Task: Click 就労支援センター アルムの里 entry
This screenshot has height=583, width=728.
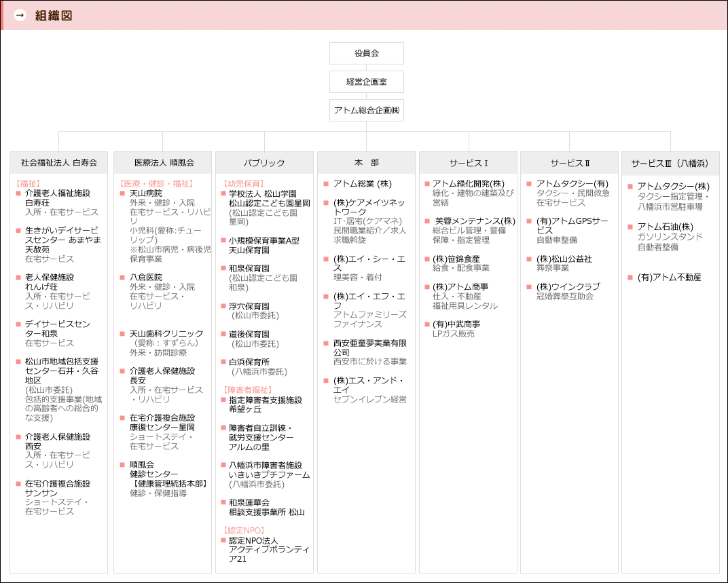Action: pyautogui.click(x=261, y=443)
